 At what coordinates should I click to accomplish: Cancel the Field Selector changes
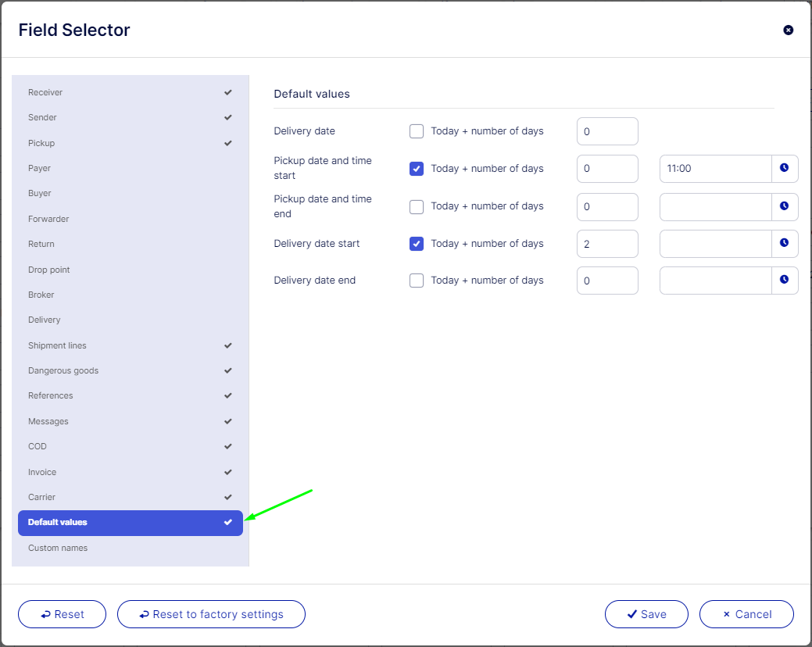pos(746,614)
